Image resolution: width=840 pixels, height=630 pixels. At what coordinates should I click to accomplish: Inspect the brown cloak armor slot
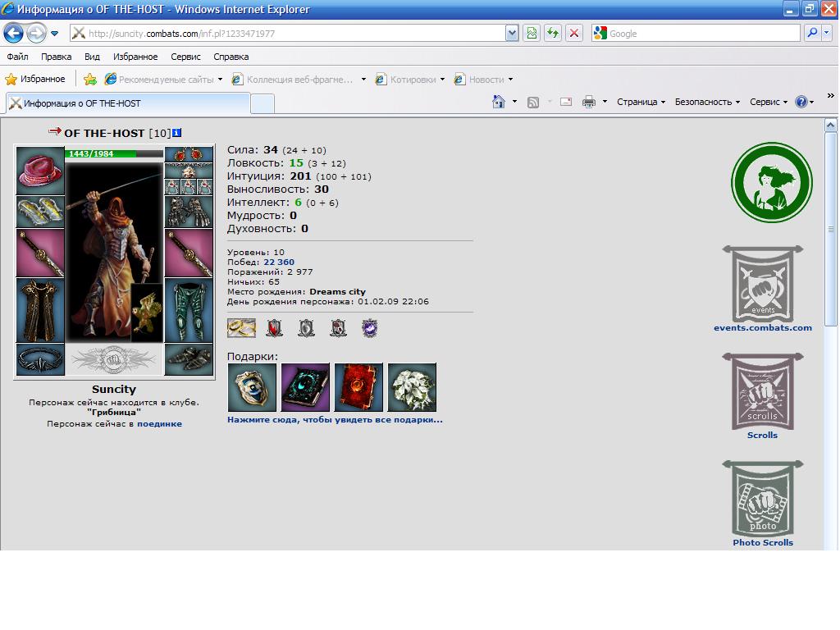click(x=40, y=309)
